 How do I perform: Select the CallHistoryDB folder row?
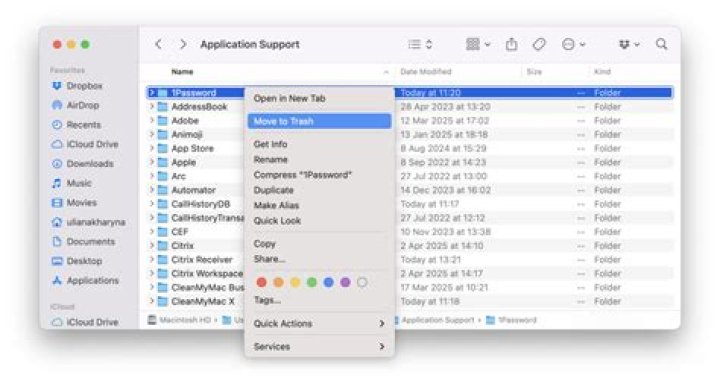coord(410,204)
